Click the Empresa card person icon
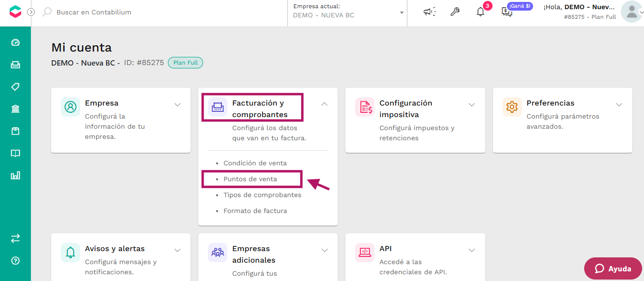The image size is (644, 281). click(70, 107)
